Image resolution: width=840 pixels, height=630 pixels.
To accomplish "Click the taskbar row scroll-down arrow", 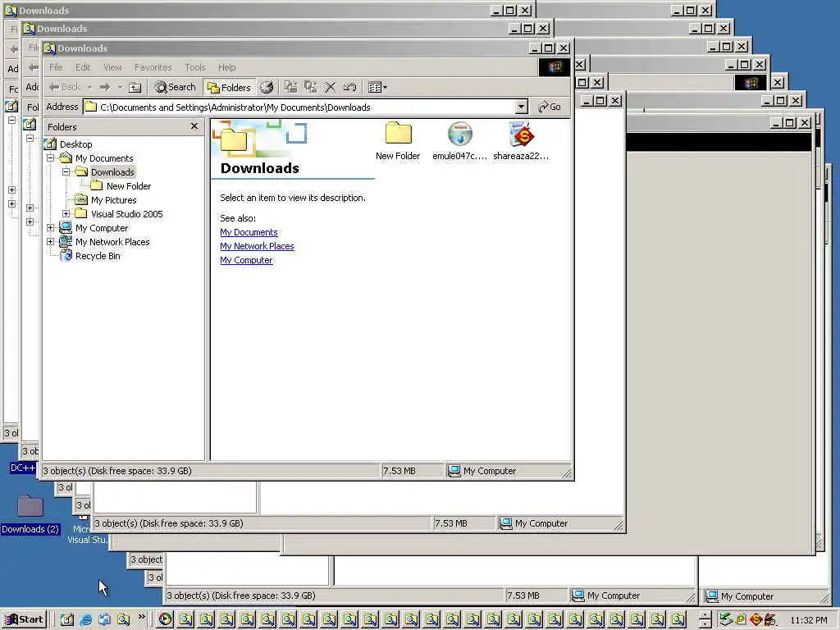I will point(705,623).
